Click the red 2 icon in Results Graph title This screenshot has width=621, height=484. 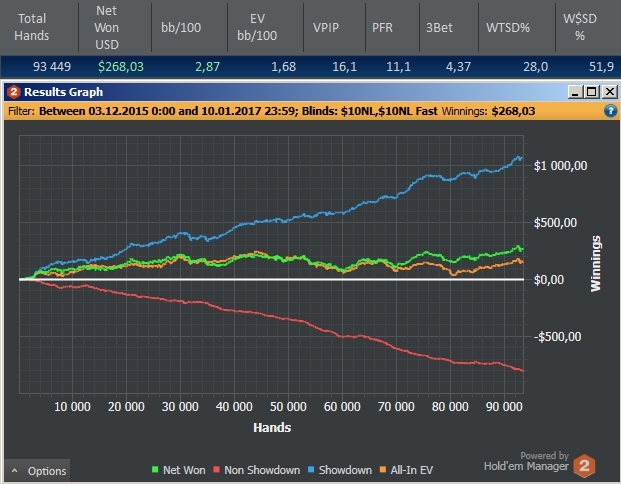[13, 92]
